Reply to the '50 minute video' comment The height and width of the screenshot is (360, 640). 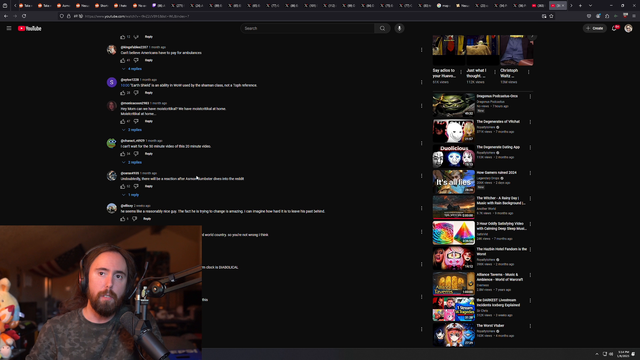coord(149,154)
